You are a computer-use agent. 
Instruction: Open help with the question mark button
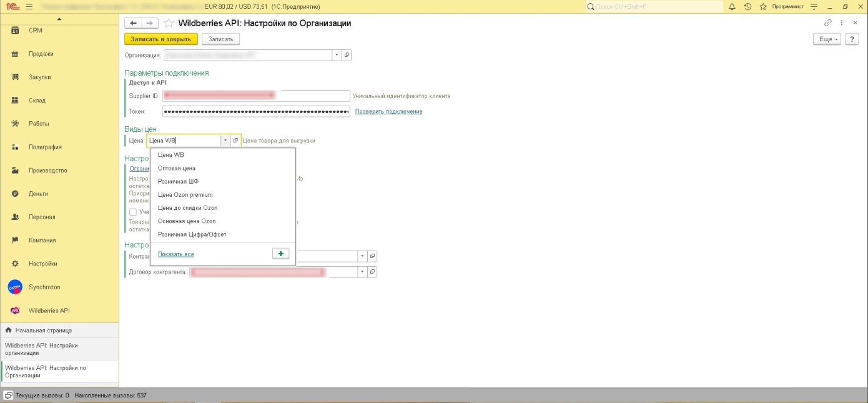[851, 39]
